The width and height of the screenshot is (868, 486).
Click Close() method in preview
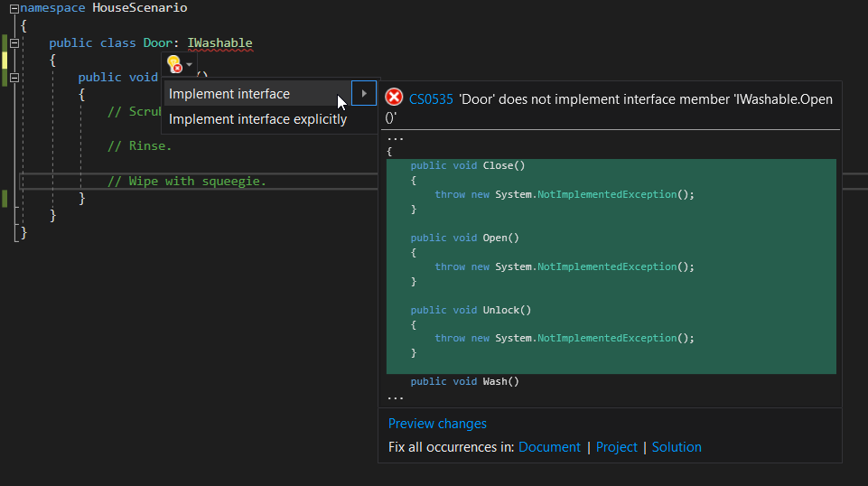point(504,165)
